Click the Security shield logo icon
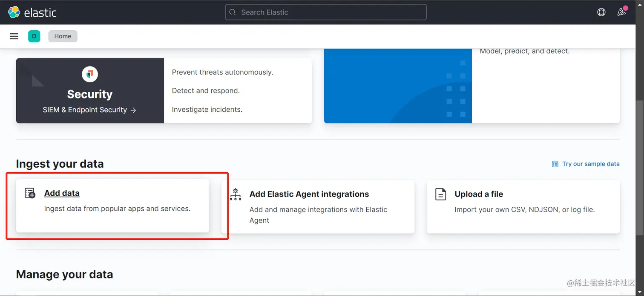This screenshot has width=644, height=296. point(90,75)
